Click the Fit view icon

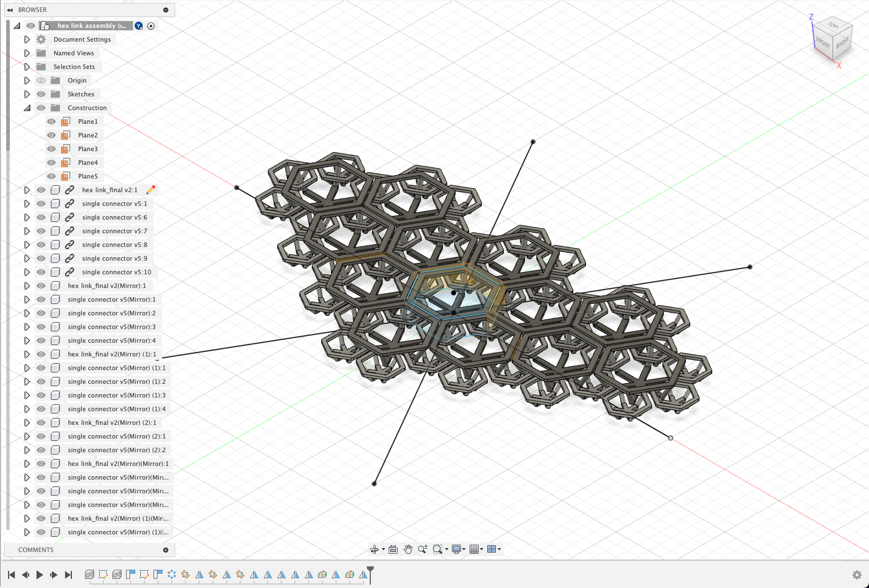coord(436,549)
